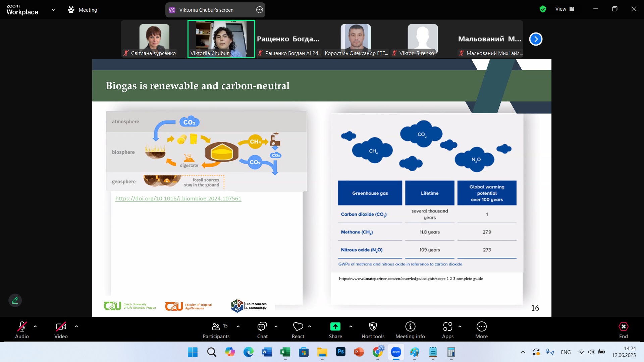Open Zoom Workplace dropdown chevron
Screen dimensions: 644x362
point(54,10)
